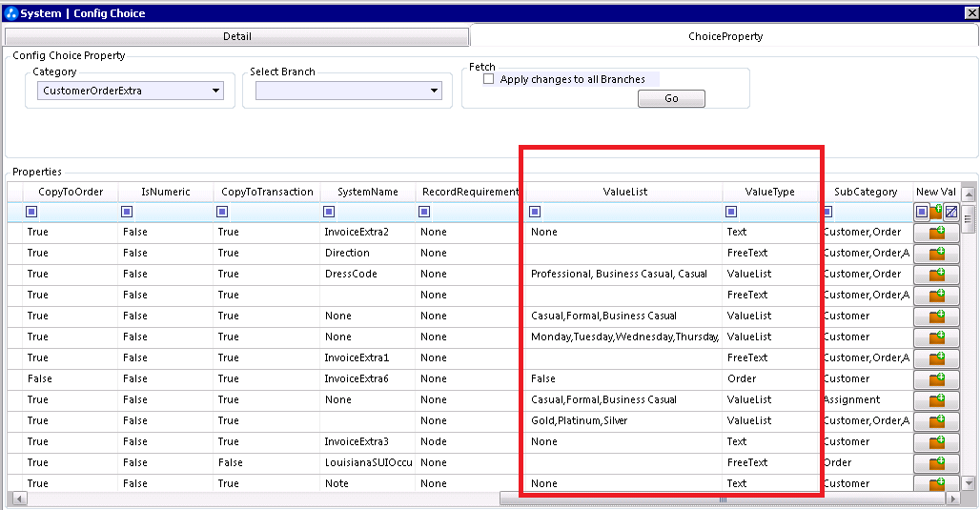The height and width of the screenshot is (510, 980).
Task: Open the CopyToOrder column filter icon
Action: [31, 212]
